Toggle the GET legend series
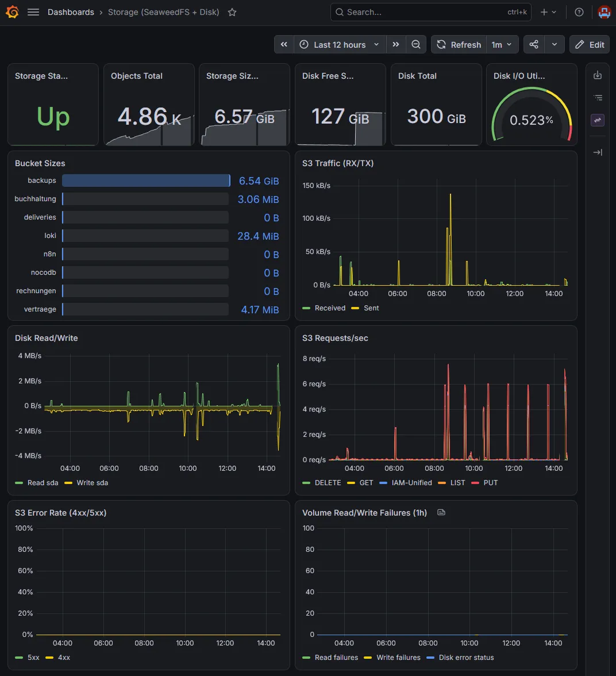The image size is (616, 676). click(x=367, y=483)
